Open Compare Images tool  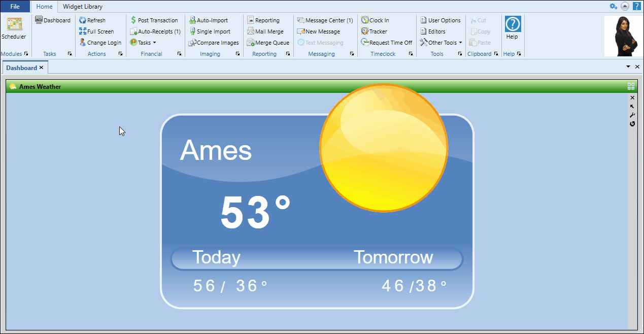pyautogui.click(x=213, y=43)
